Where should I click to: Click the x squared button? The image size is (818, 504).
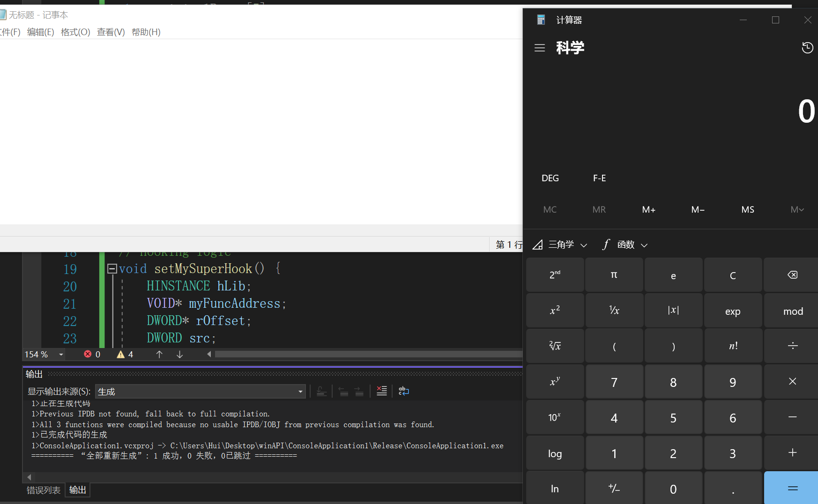555,311
